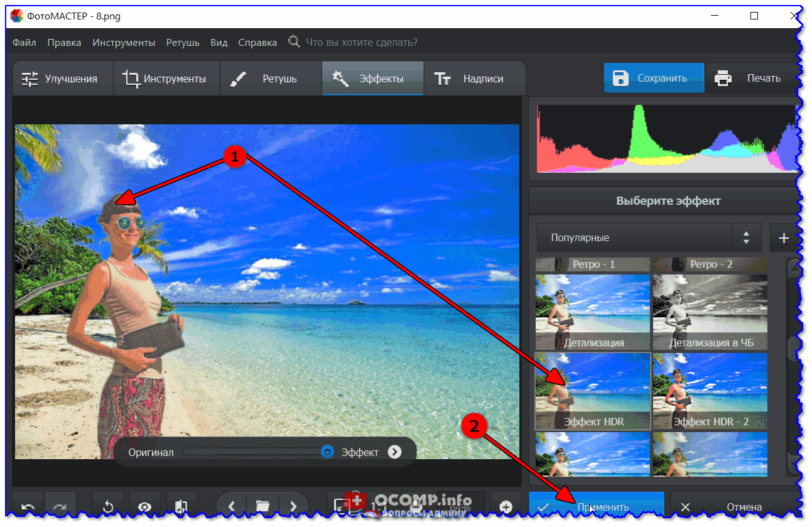Choose the Детализация effect thumbnail
This screenshot has height=527, width=812.
point(593,312)
